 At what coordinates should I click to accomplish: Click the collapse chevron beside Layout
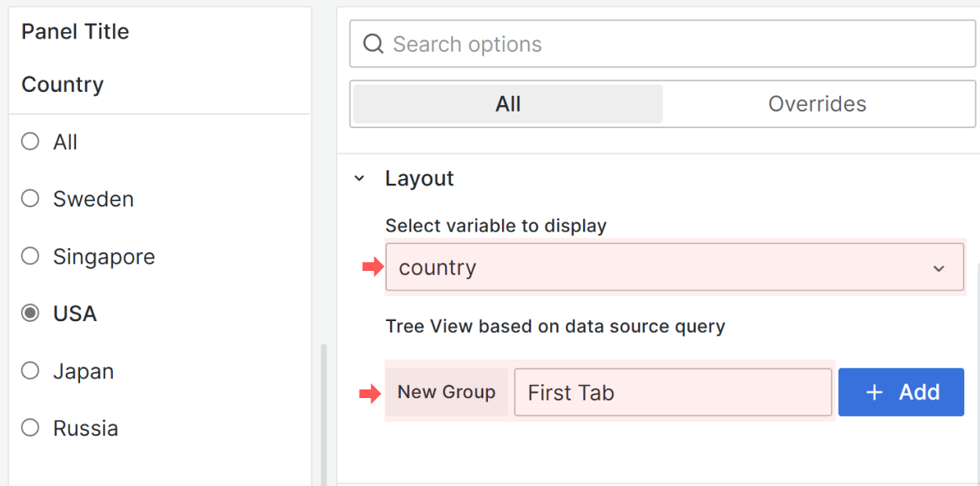coord(359,178)
